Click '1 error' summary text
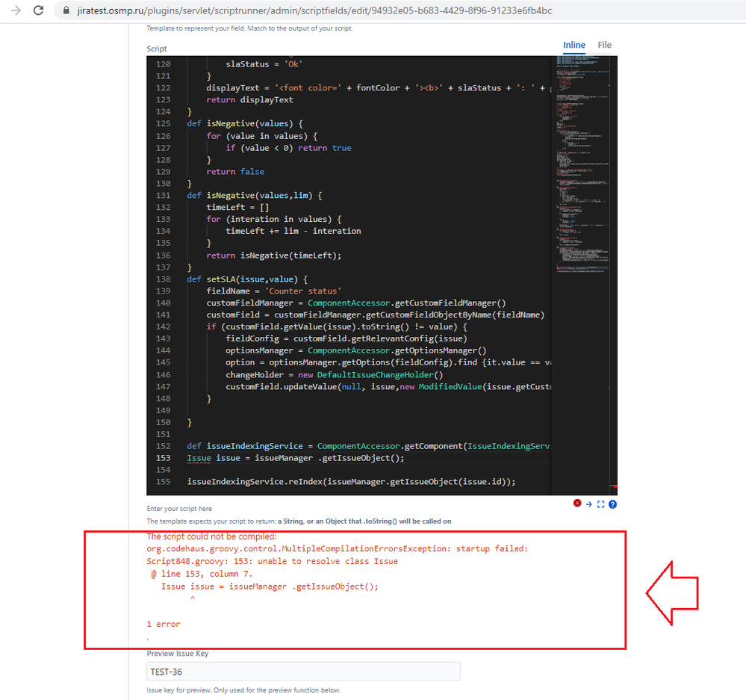 tap(164, 624)
